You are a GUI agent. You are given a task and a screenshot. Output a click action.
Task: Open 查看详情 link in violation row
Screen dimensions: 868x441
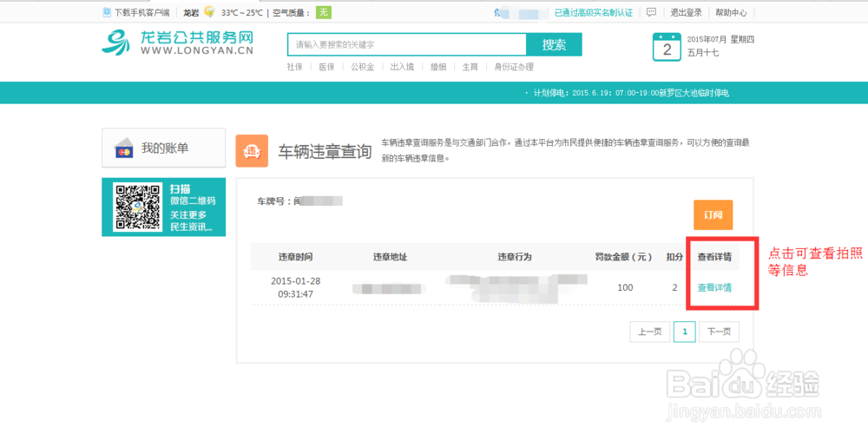click(x=714, y=287)
